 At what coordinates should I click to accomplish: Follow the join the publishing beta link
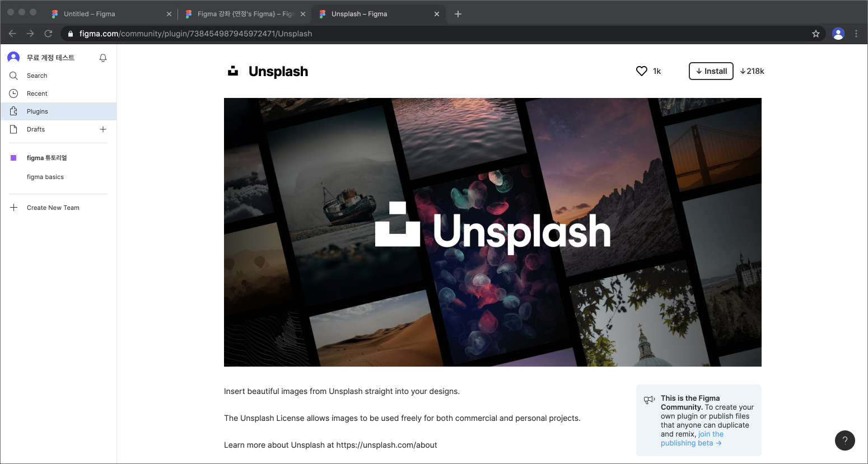click(692, 438)
